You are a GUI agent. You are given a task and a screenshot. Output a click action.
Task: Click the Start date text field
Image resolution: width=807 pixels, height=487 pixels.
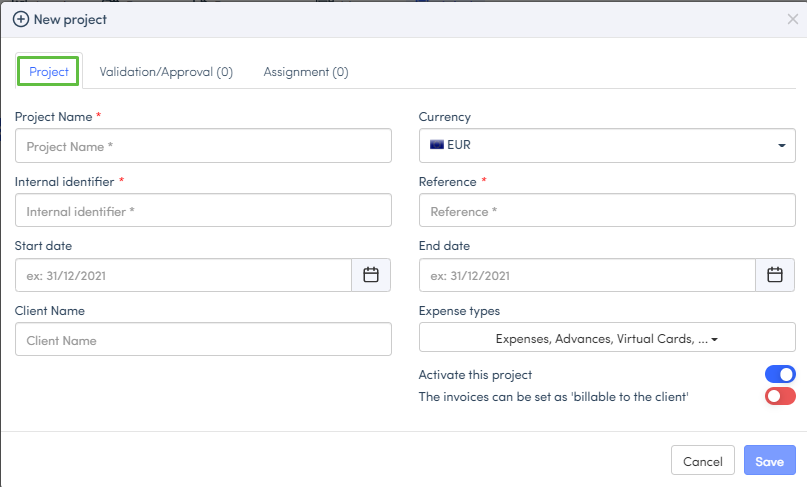tap(183, 275)
